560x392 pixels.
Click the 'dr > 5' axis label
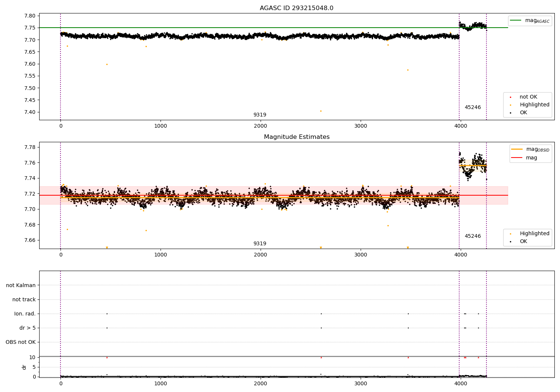click(28, 328)
